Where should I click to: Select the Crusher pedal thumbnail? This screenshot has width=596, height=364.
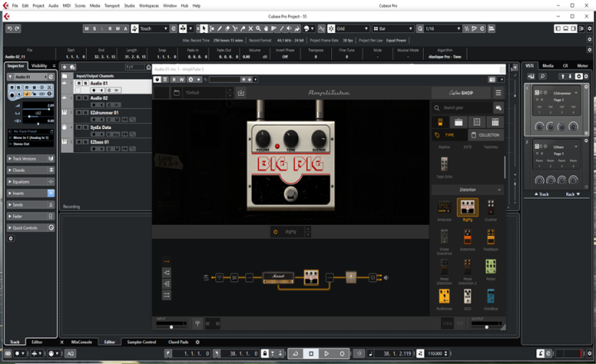491,208
